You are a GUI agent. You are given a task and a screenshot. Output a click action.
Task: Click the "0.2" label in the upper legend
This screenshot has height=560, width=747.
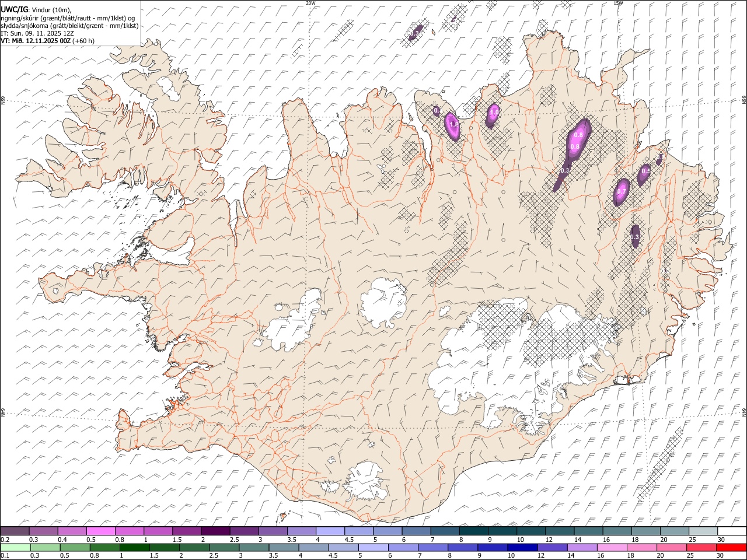[5, 539]
